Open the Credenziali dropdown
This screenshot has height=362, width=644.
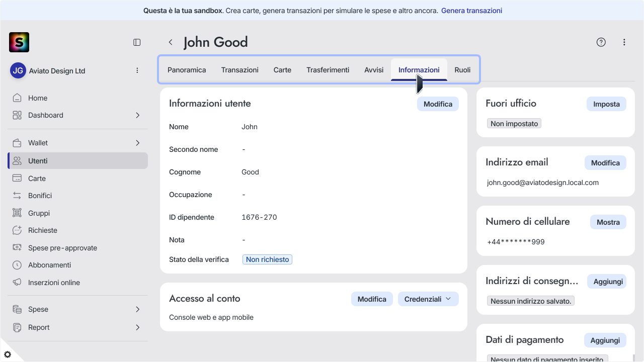click(x=428, y=299)
